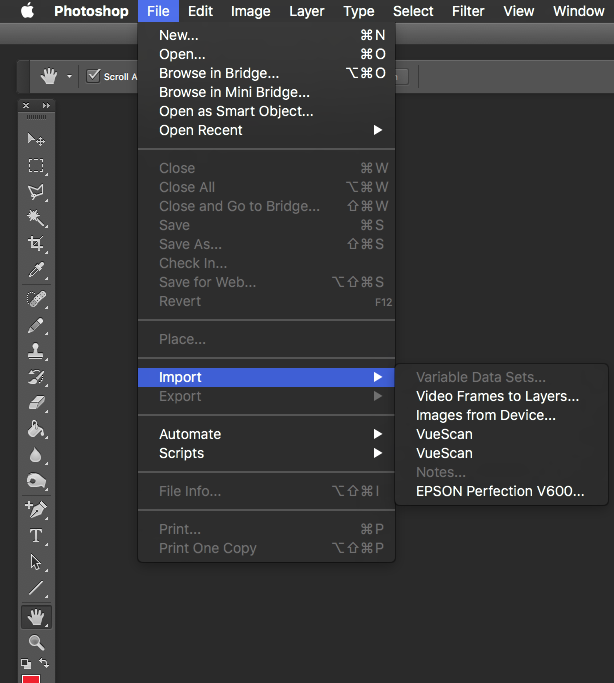
Task: Toggle the Scroll All Windows checkbox
Action: (x=94, y=76)
